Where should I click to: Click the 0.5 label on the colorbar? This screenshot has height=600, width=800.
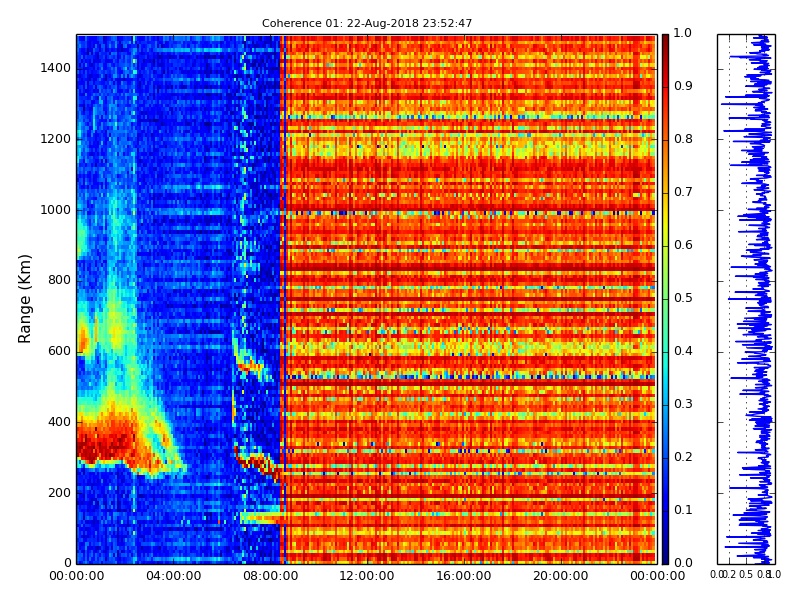tap(683, 298)
